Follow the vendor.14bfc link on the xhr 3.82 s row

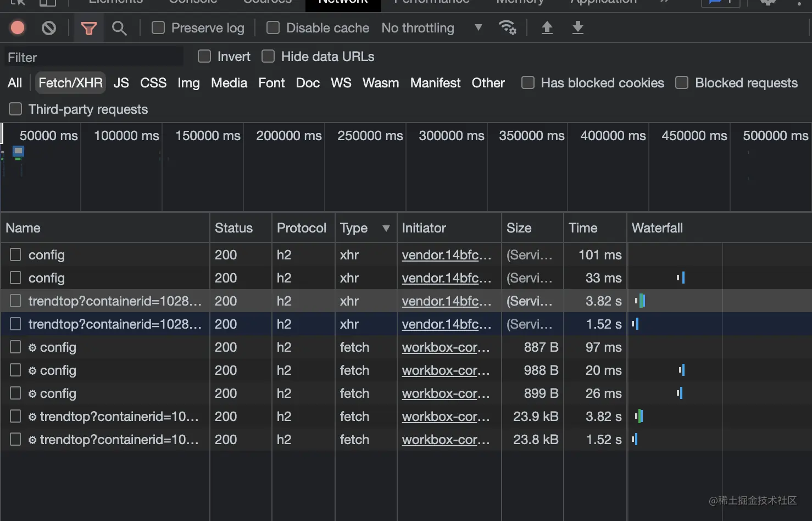447,301
